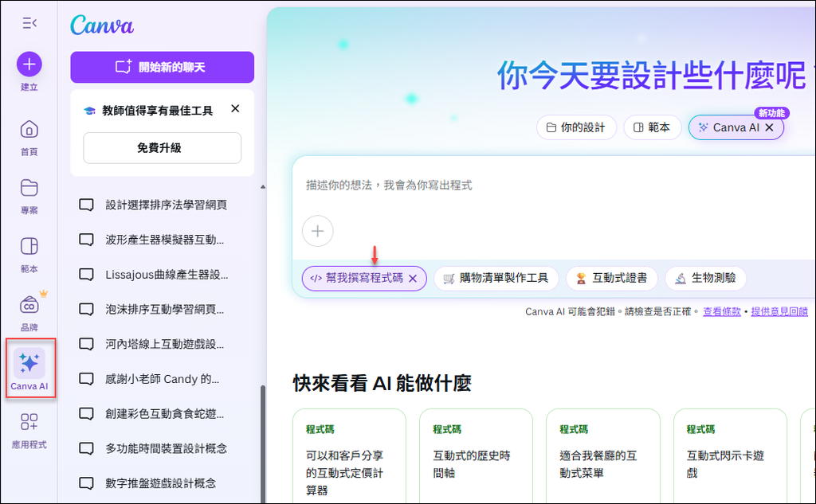Click the 免費升級 button

point(163,148)
